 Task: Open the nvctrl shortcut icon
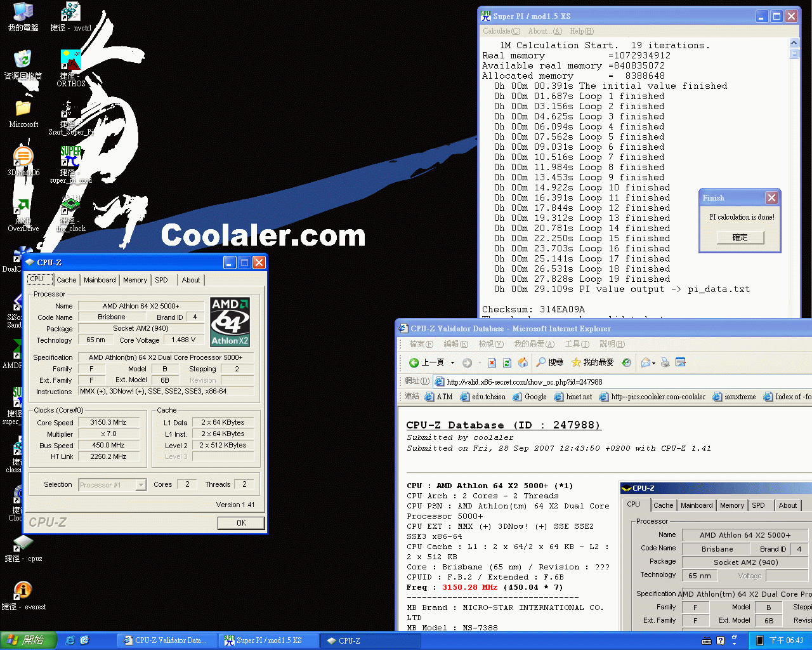[x=70, y=16]
